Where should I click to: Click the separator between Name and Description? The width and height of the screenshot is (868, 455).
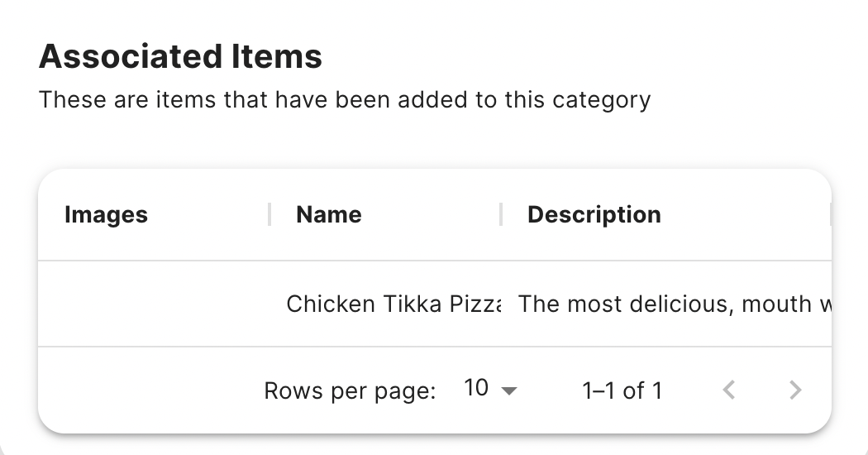coord(501,215)
